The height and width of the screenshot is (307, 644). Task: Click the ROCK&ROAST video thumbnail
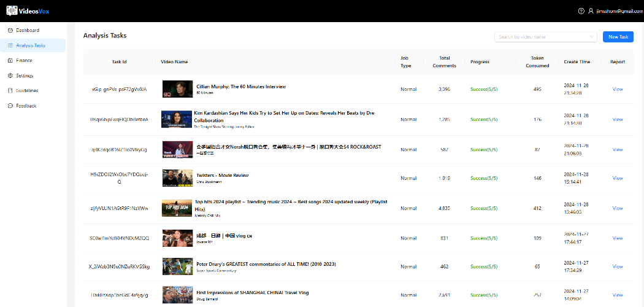pos(177,150)
